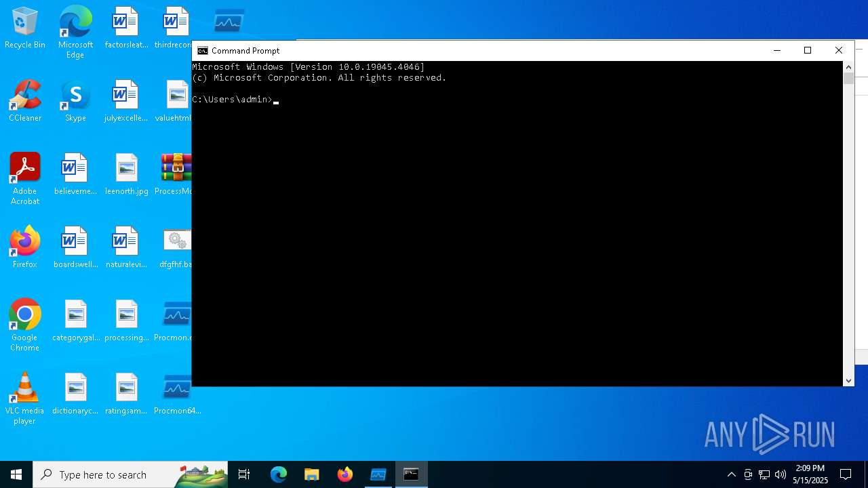Open VLC media player shortcut
The width and height of the screenshot is (868, 488).
pos(24,399)
